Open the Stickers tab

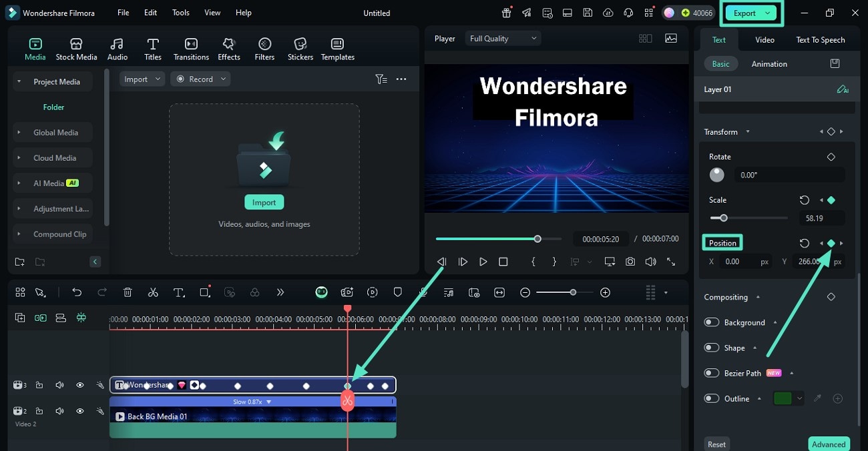pos(300,49)
